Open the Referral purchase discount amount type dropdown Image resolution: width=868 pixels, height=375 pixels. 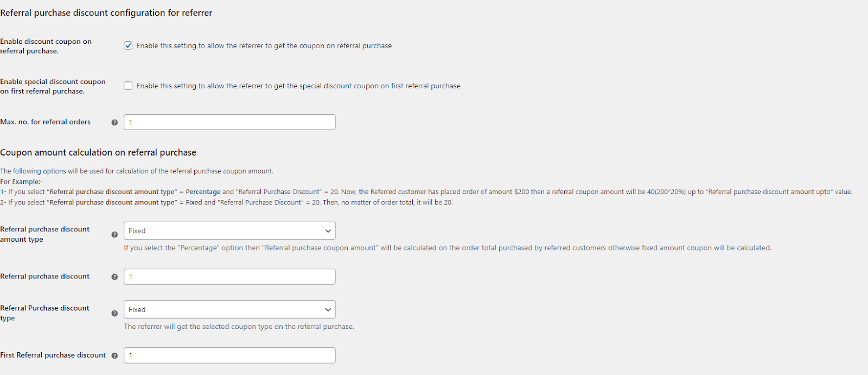click(x=229, y=231)
